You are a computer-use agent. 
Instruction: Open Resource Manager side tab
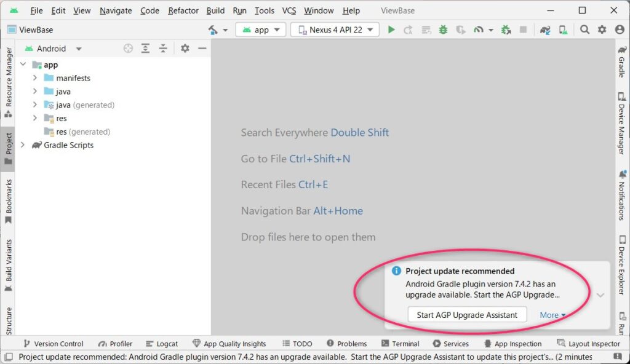8,83
